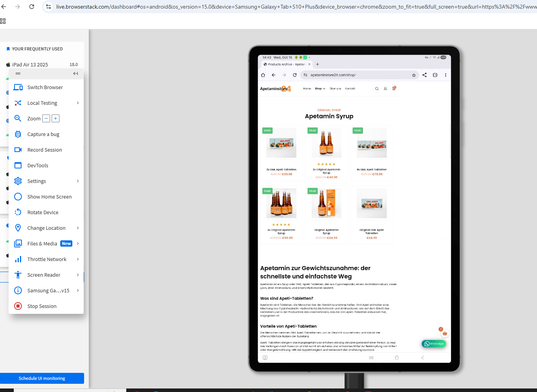Click the Settings gear icon
This screenshot has height=392, width=537.
coord(18,181)
